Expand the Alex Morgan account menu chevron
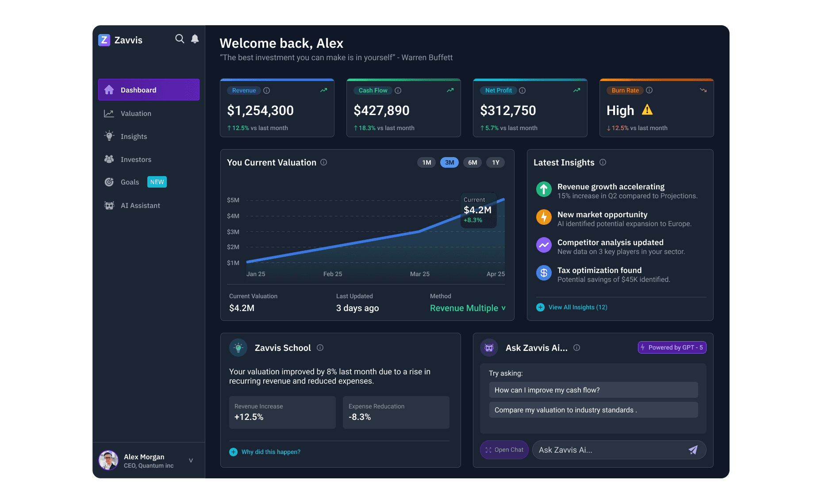Viewport: 822px width, 504px height. pos(191,460)
